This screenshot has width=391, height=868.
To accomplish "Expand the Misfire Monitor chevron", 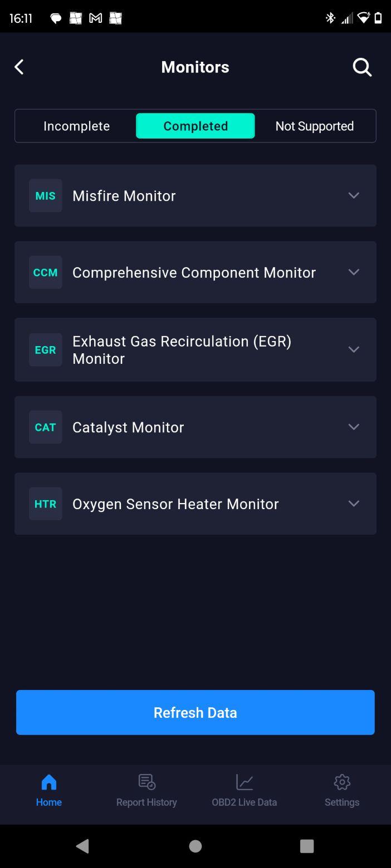I will click(x=354, y=195).
